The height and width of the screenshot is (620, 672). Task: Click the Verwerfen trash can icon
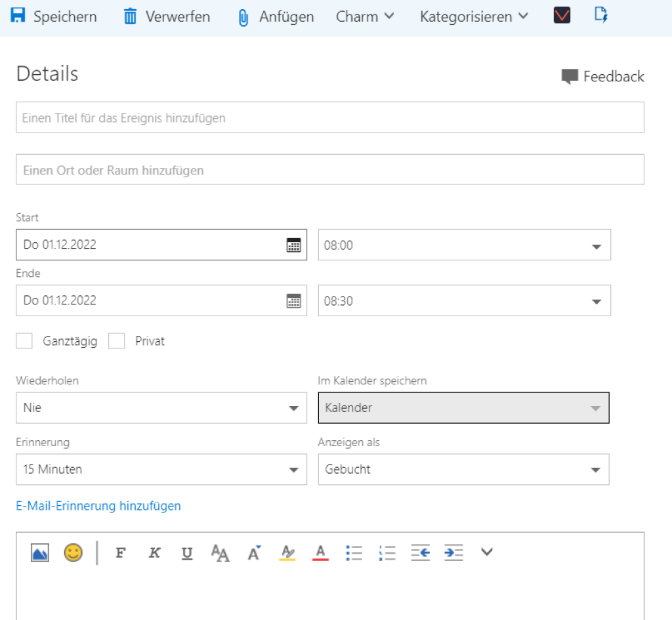[x=131, y=16]
